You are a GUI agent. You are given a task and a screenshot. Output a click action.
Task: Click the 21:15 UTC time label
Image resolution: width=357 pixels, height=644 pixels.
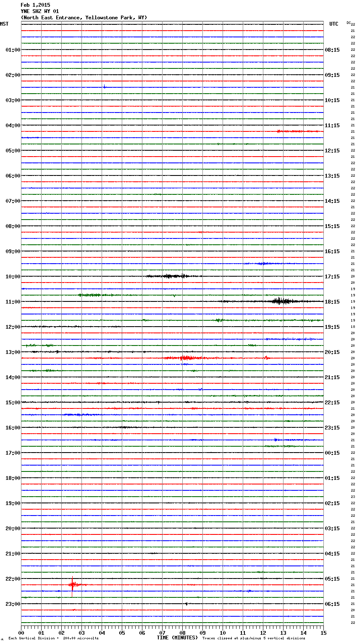[x=332, y=377]
